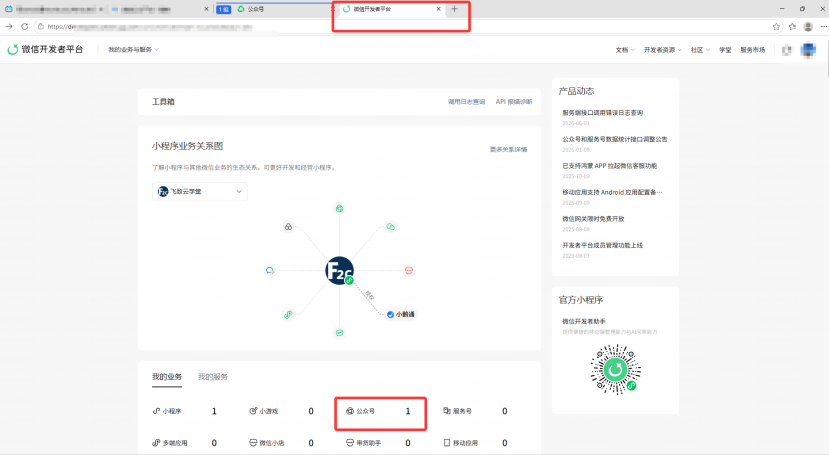
Task: Click the bookmark star icon in address bar
Action: [776, 26]
